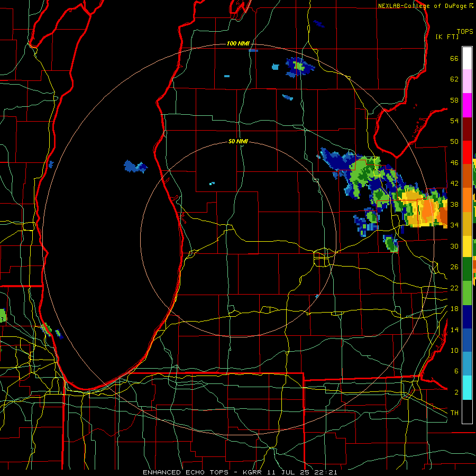Click the 66 value on the scale

coord(454,59)
